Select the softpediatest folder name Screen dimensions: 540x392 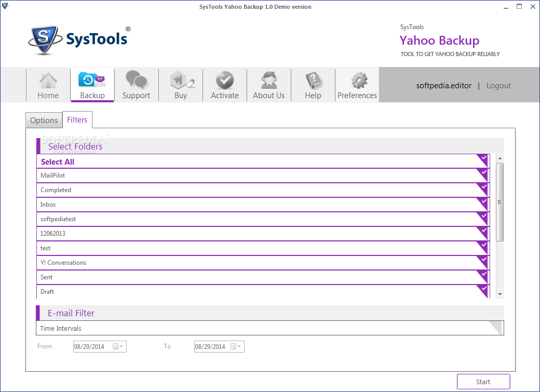point(58,219)
